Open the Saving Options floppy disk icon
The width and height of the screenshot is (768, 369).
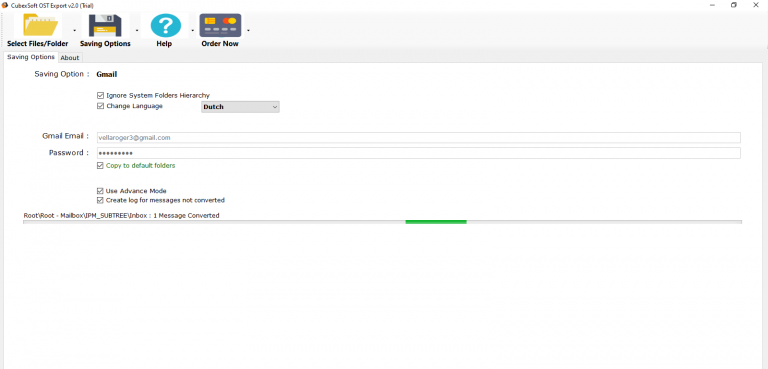point(105,25)
